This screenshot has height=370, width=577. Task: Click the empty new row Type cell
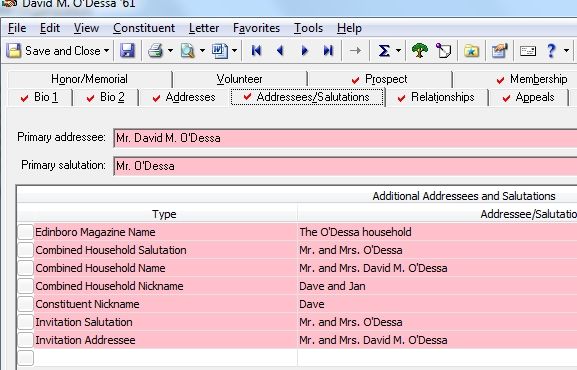[x=166, y=358]
